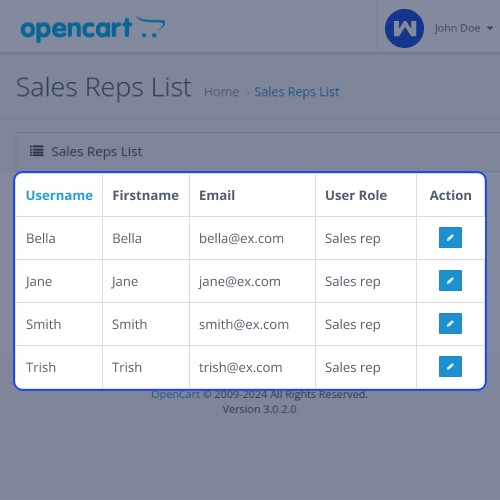Image resolution: width=500 pixels, height=500 pixels.
Task: Click the edit pencil icon for Trish
Action: (450, 367)
